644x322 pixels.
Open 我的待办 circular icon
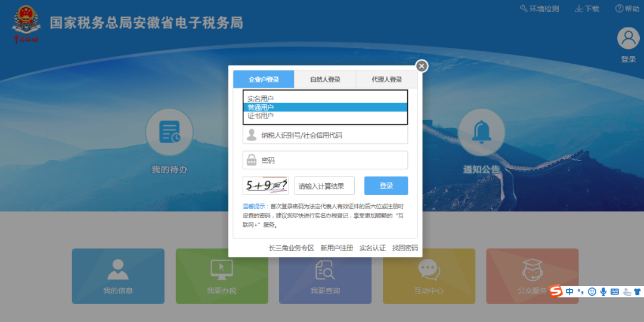169,132
